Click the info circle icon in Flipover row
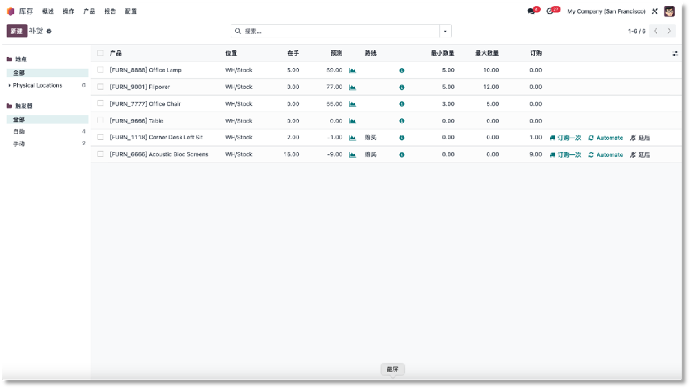The width and height of the screenshot is (690, 389). pos(402,87)
